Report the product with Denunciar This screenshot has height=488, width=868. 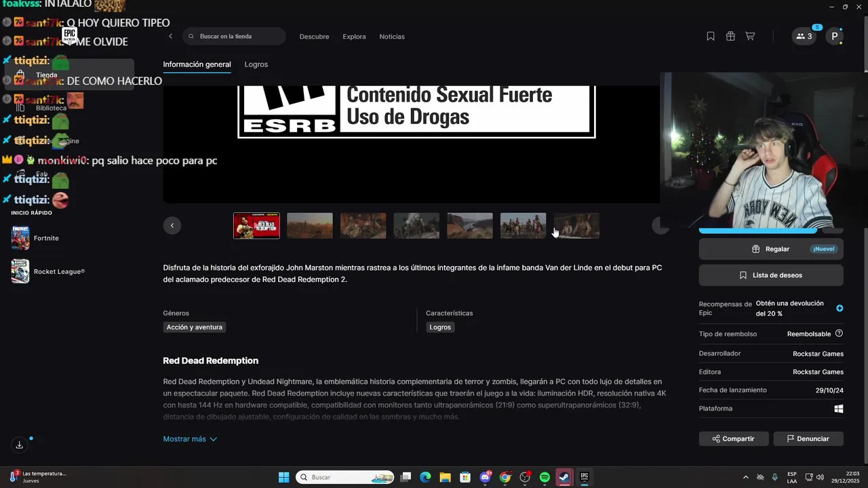click(x=808, y=439)
